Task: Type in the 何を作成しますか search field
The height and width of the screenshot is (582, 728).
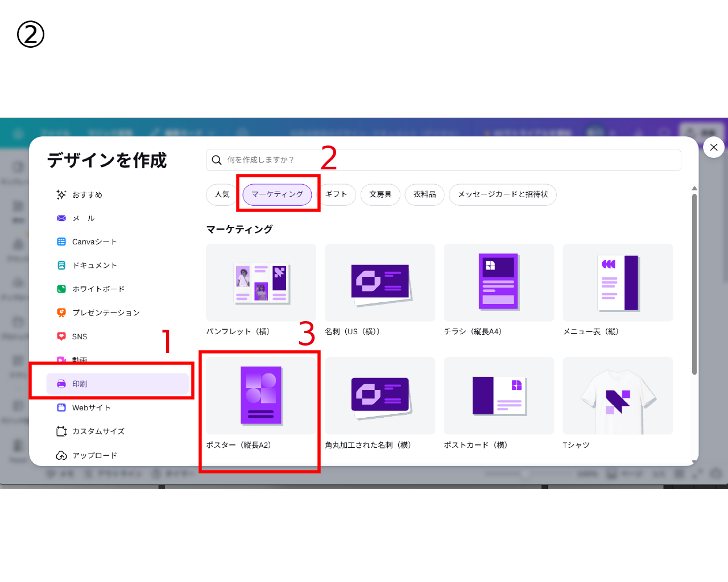Action: click(x=444, y=160)
